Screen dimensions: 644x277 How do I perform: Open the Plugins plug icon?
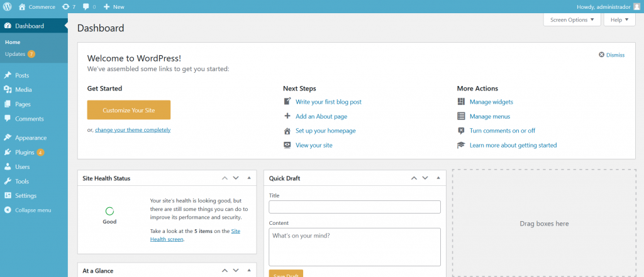(x=8, y=152)
